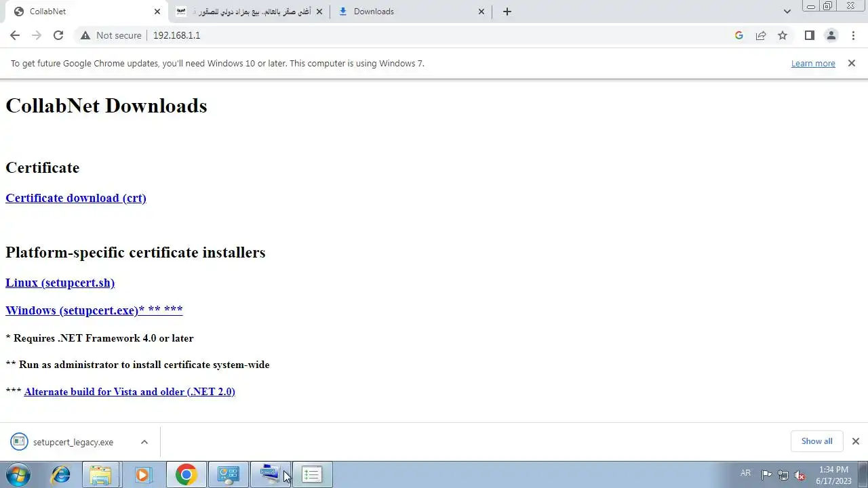Close the CollabNet tab
The width and height of the screenshot is (868, 488).
157,12
